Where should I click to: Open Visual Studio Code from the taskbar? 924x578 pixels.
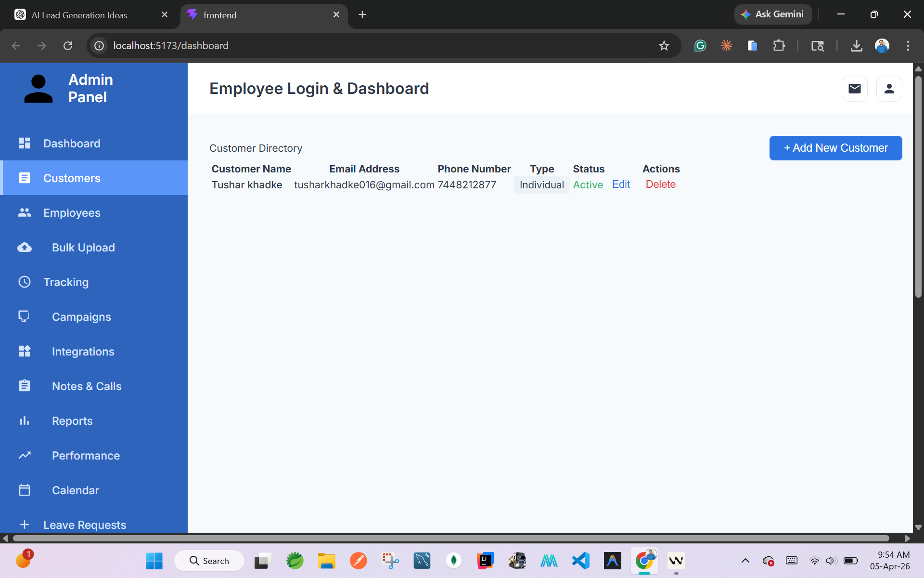581,561
